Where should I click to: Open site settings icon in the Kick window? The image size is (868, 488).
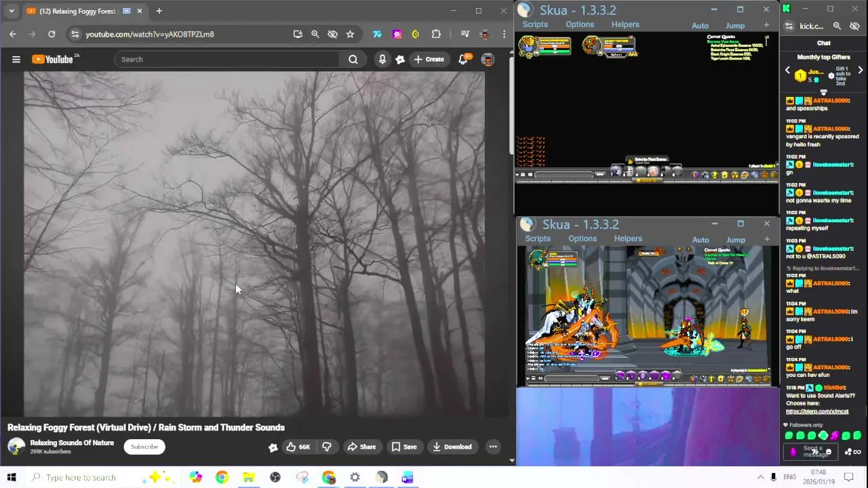point(789,26)
